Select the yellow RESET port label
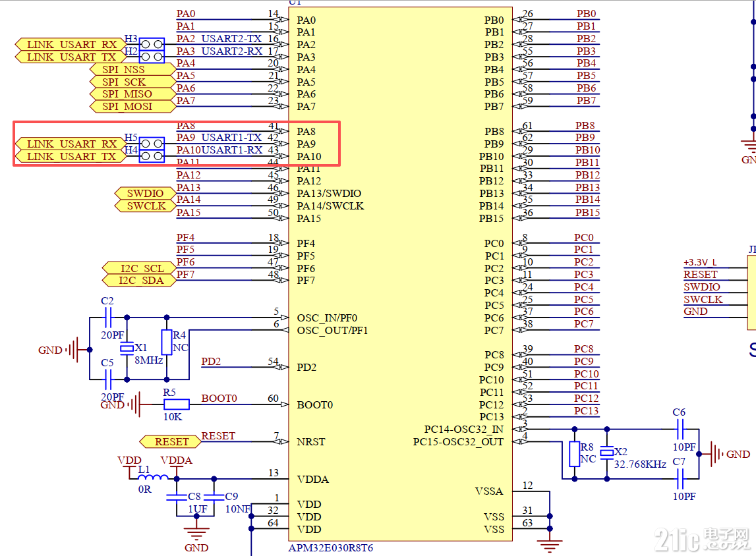 pos(170,442)
